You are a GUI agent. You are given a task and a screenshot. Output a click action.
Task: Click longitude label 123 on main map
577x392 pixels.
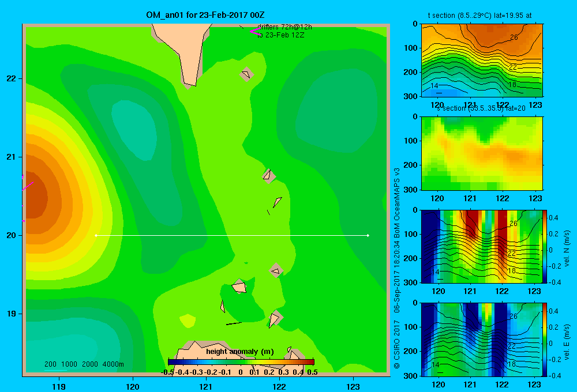[x=353, y=386]
